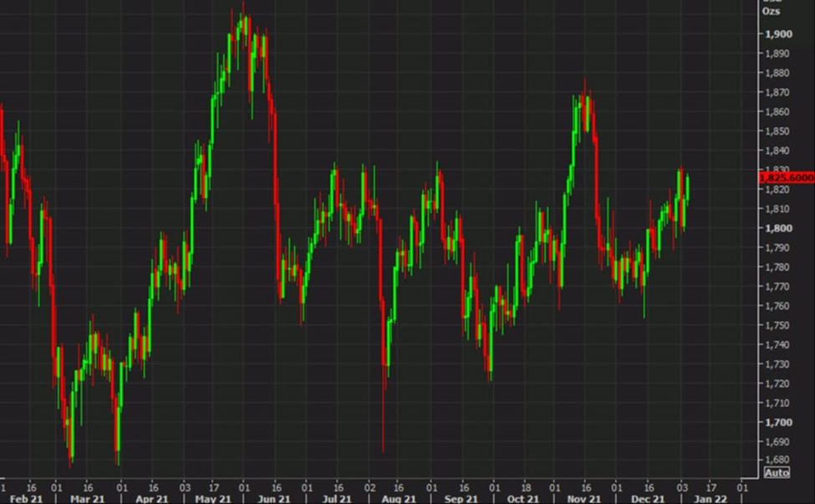Click the 1,700 price axis label
This screenshot has width=815, height=504.
click(x=778, y=422)
